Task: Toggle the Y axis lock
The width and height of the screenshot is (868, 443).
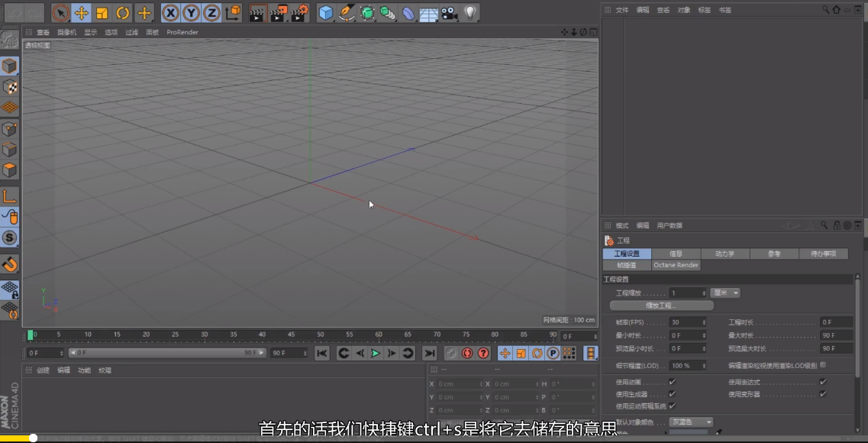Action: [191, 12]
